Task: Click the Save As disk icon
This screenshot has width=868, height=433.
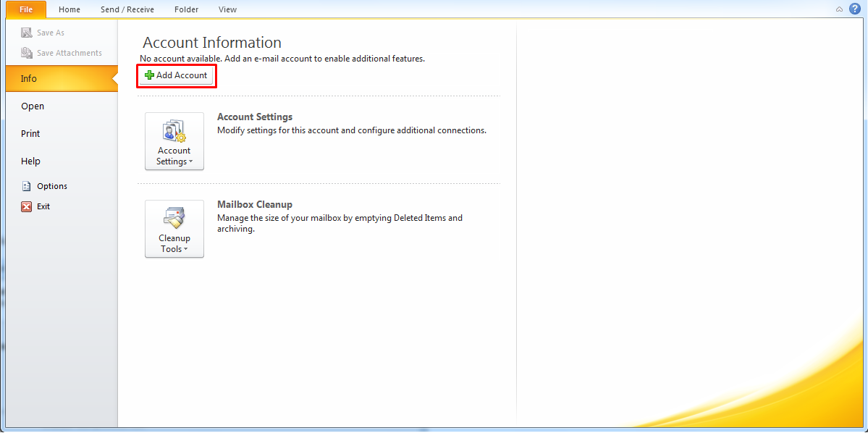Action: tap(27, 33)
